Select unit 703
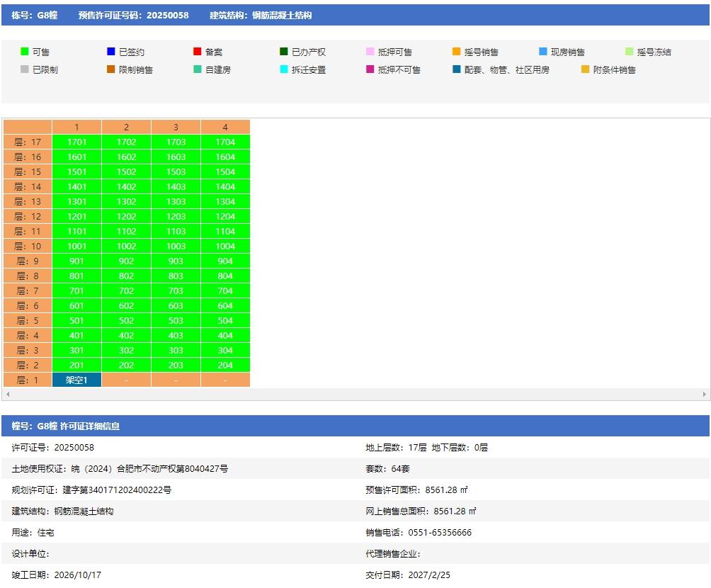Viewport: 711px width, 588px height. click(x=176, y=291)
